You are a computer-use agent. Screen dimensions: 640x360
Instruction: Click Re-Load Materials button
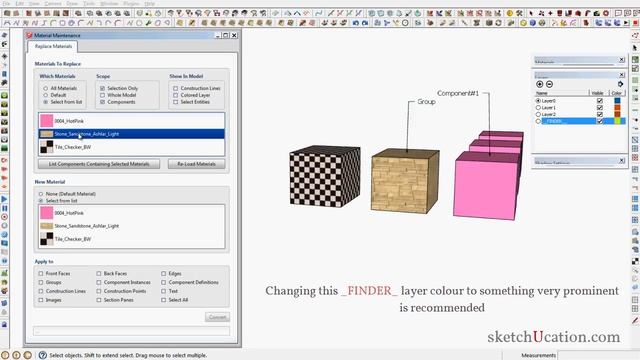coord(196,164)
